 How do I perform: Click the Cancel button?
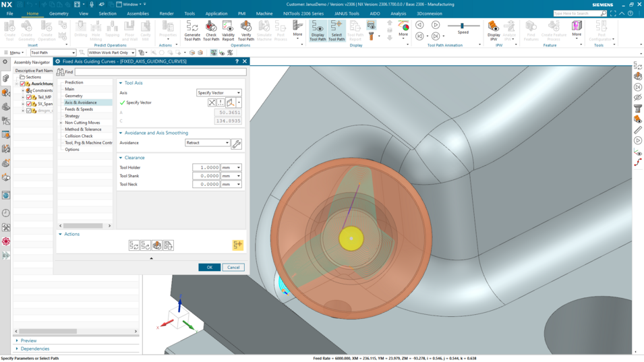pos(233,267)
